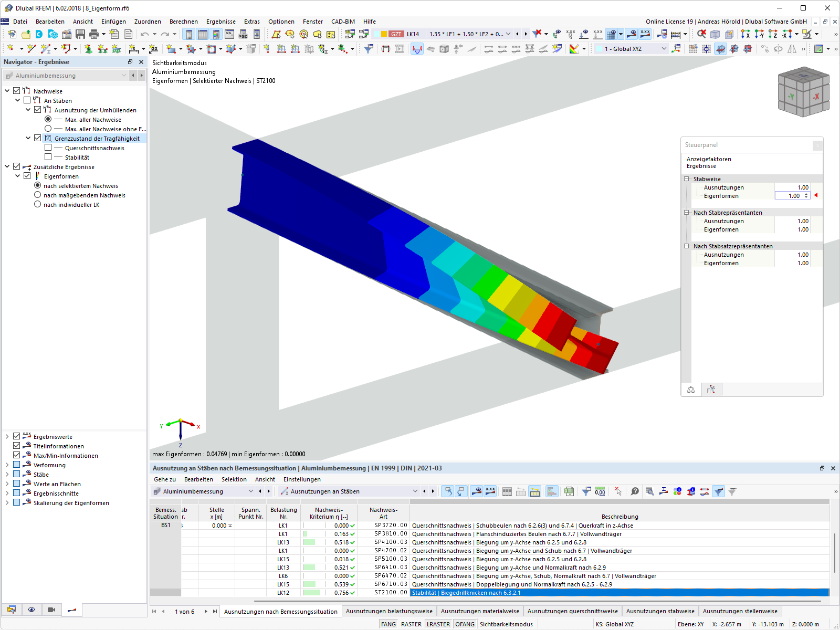Click the Save file icon in the toolbar

pos(80,34)
